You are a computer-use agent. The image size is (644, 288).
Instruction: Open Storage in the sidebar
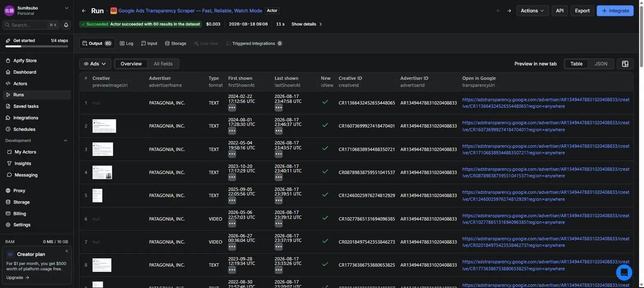point(21,202)
